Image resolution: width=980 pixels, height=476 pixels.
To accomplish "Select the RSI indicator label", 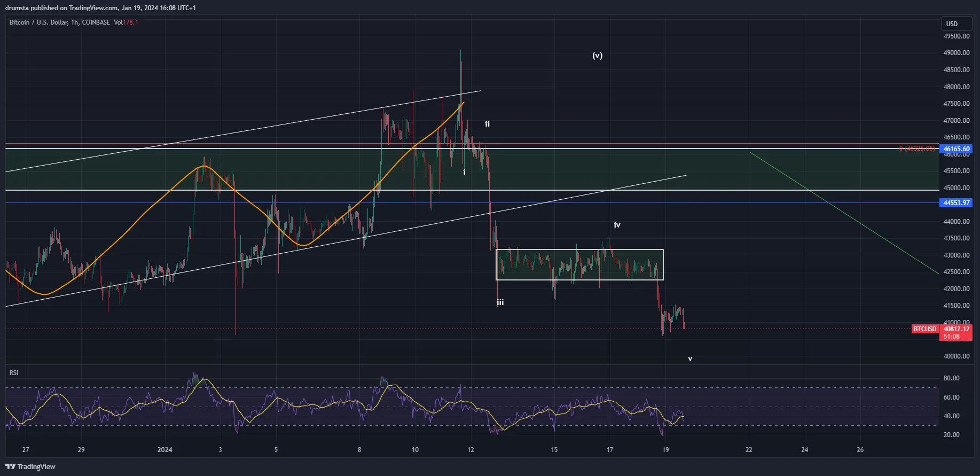I will click(14, 372).
